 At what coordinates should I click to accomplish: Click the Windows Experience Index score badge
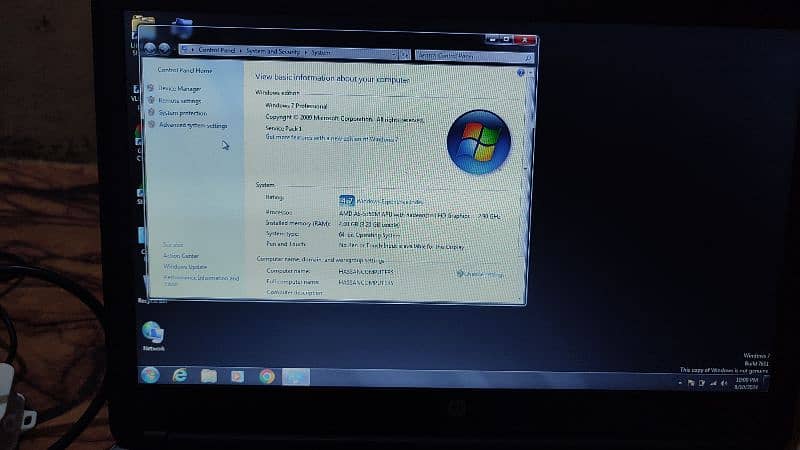[x=346, y=201]
